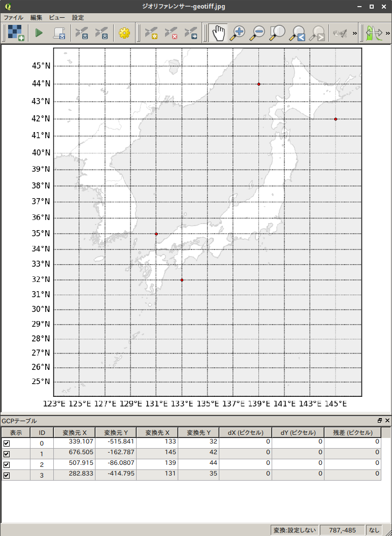Viewport: 392px width, 536px height.
Task: Generate GDAL script from the toolbar
Action: pyautogui.click(x=59, y=33)
